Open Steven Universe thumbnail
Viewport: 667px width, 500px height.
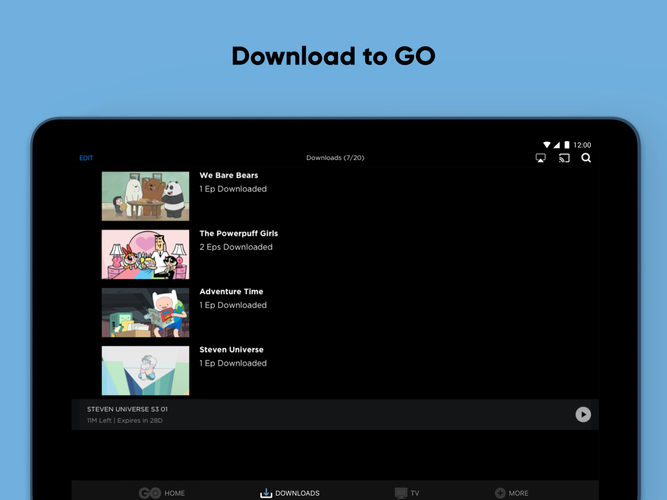pos(145,371)
